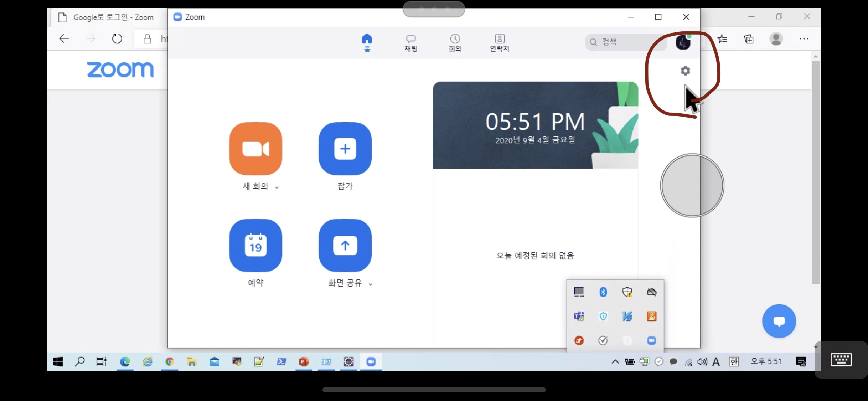868x401 pixels.
Task: Switch to the 회의 meetings tab
Action: coord(455,43)
